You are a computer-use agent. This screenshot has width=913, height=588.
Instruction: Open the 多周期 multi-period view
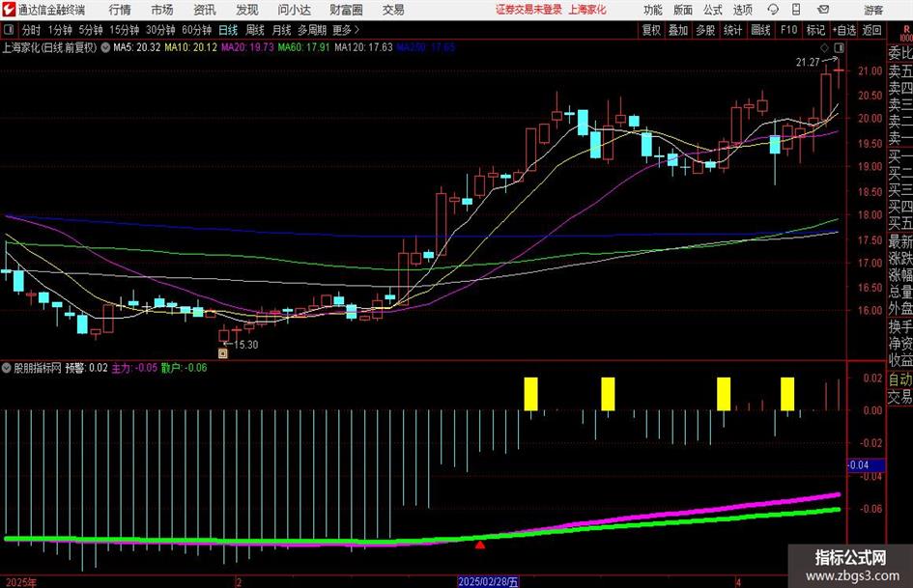click(x=312, y=30)
